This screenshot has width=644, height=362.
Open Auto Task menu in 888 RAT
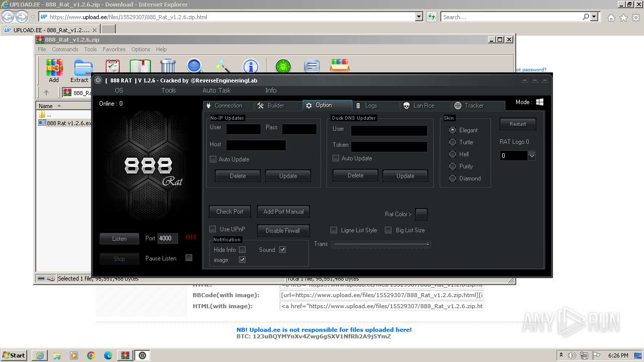click(216, 90)
